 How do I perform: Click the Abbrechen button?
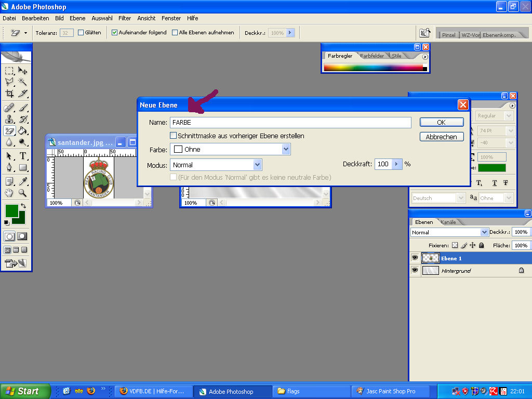pyautogui.click(x=441, y=137)
